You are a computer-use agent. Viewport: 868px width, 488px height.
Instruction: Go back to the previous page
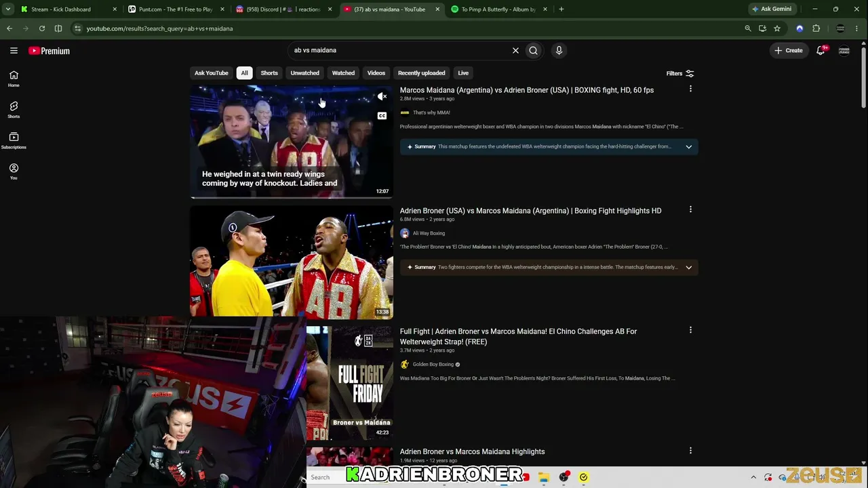pyautogui.click(x=9, y=28)
